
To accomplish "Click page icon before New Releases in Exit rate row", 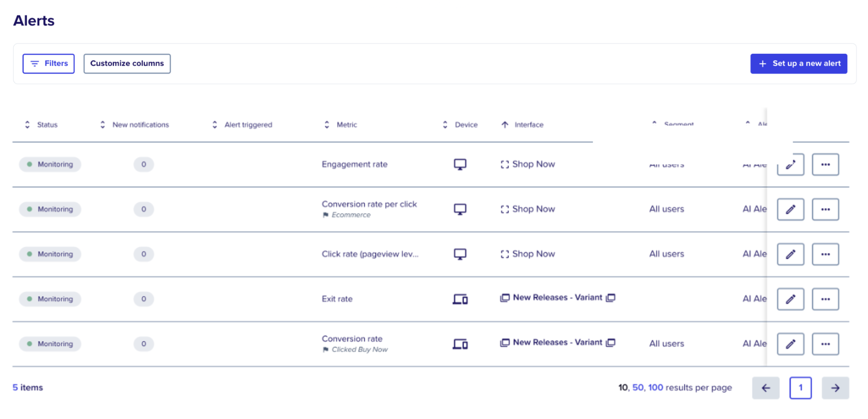I will [x=505, y=298].
